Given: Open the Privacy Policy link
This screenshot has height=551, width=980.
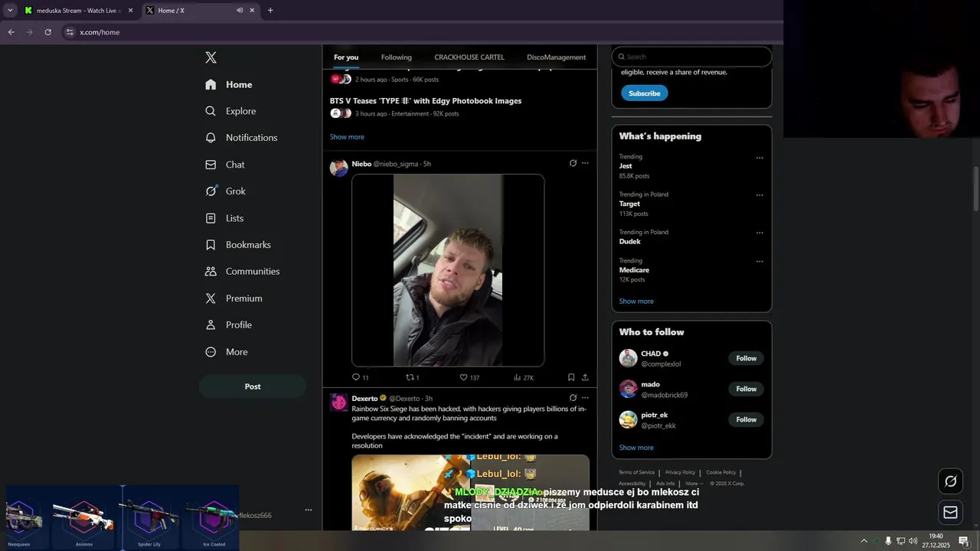Looking at the screenshot, I should coord(680,472).
